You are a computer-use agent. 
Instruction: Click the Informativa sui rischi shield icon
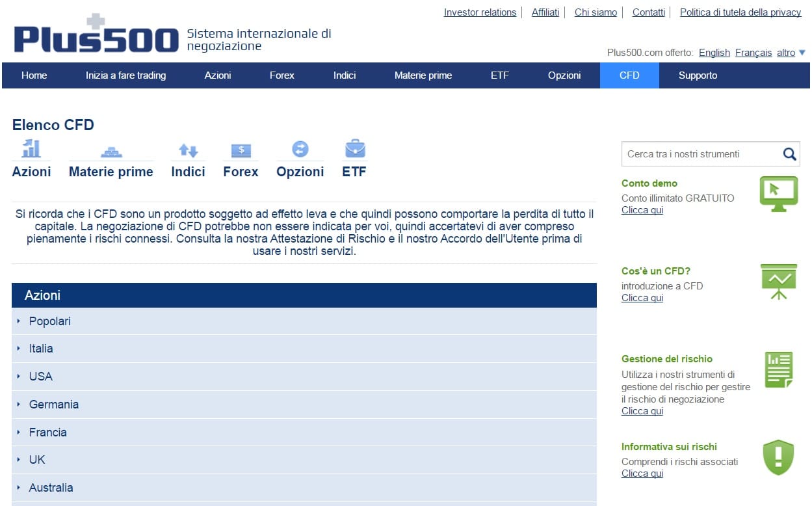[778, 457]
